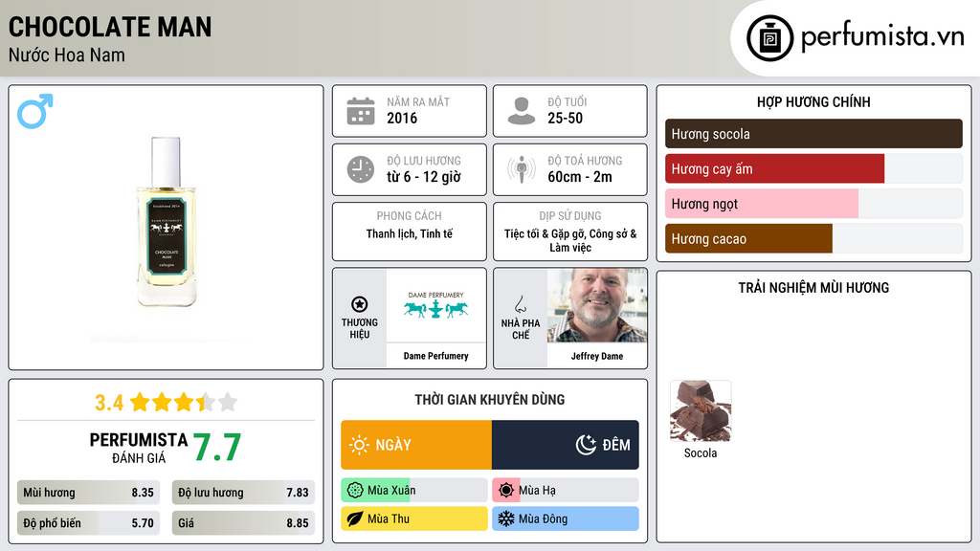
Task: Click the Độ lưu hương 7.83 score bar
Action: pos(243,493)
